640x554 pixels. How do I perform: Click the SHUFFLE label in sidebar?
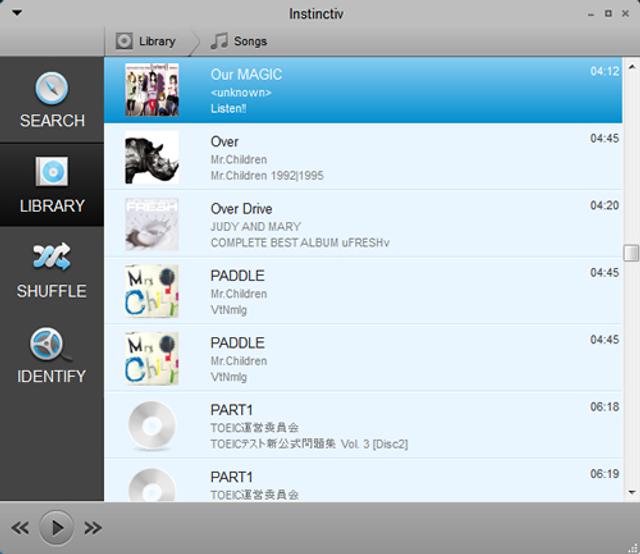[x=52, y=291]
